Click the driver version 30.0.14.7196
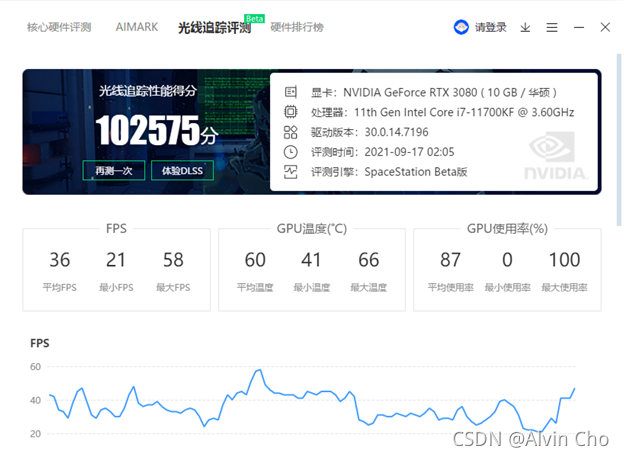The image size is (624, 457). click(x=396, y=132)
